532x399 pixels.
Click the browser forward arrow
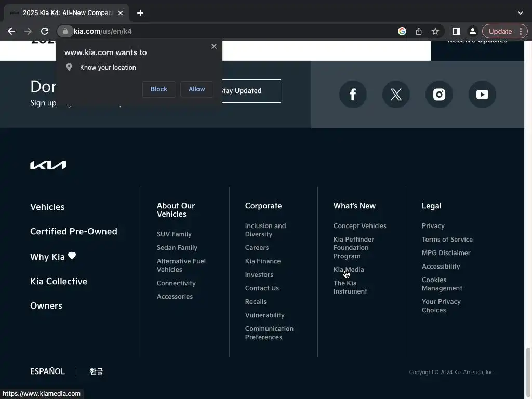tap(28, 31)
